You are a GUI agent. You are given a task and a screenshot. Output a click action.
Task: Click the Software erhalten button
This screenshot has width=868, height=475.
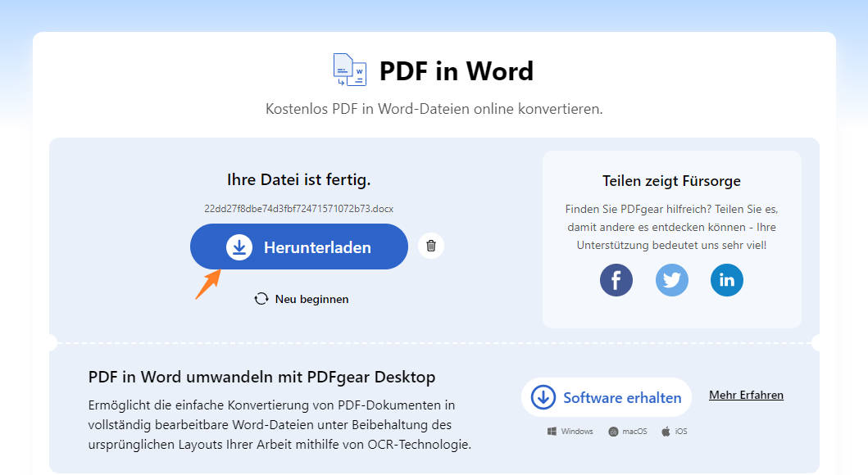607,397
